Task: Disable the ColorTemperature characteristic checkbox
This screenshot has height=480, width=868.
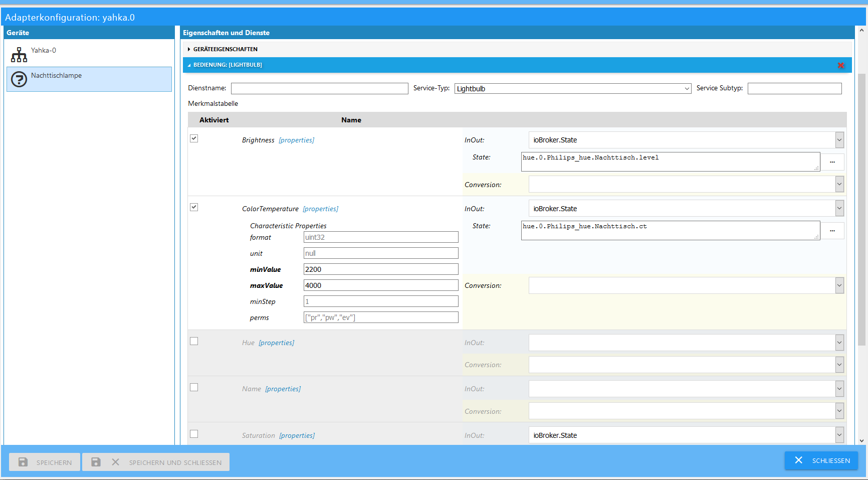Action: (194, 207)
